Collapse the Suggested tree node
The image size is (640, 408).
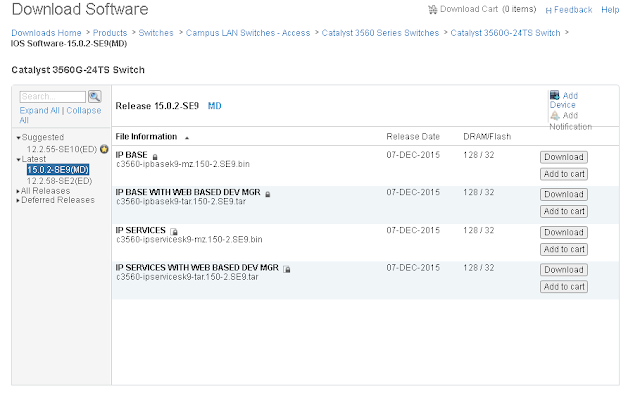tap(18, 138)
